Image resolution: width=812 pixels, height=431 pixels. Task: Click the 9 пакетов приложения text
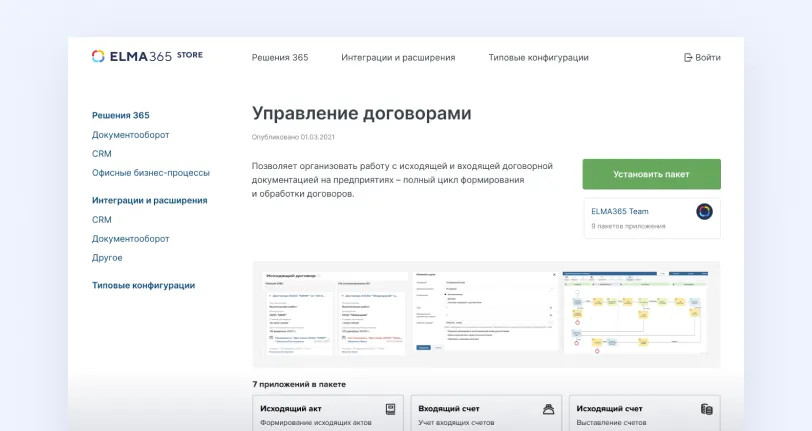[628, 226]
